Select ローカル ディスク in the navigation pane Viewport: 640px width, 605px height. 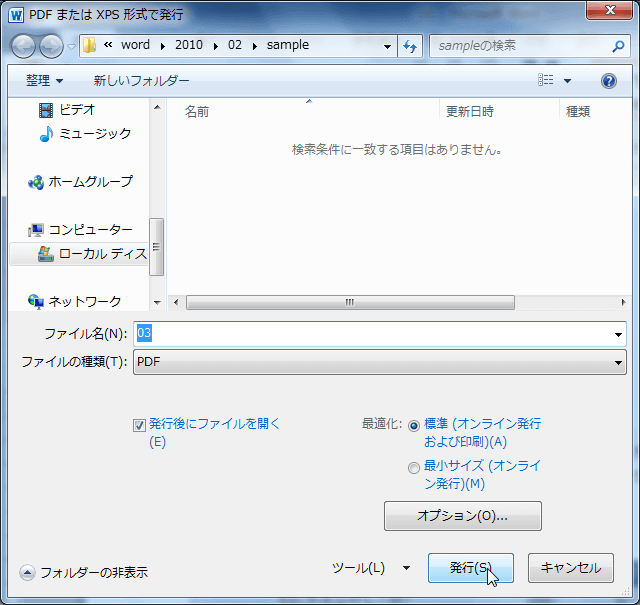[79, 254]
